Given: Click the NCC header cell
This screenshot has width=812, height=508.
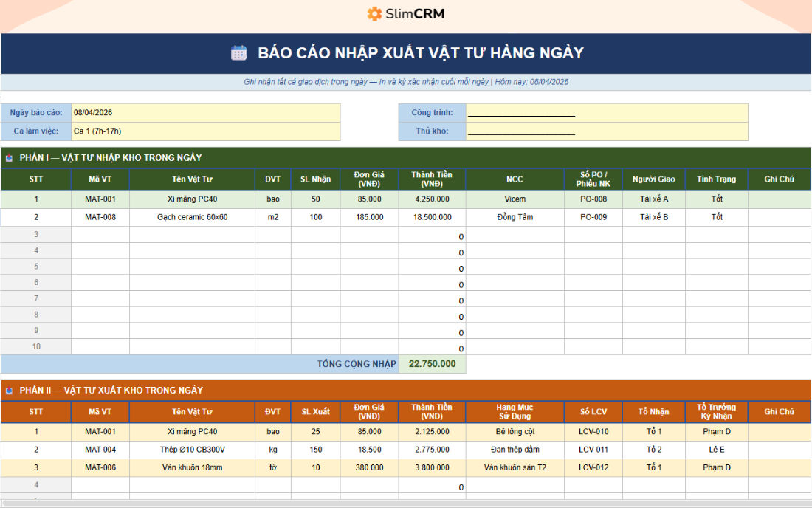Looking at the screenshot, I should (x=515, y=179).
